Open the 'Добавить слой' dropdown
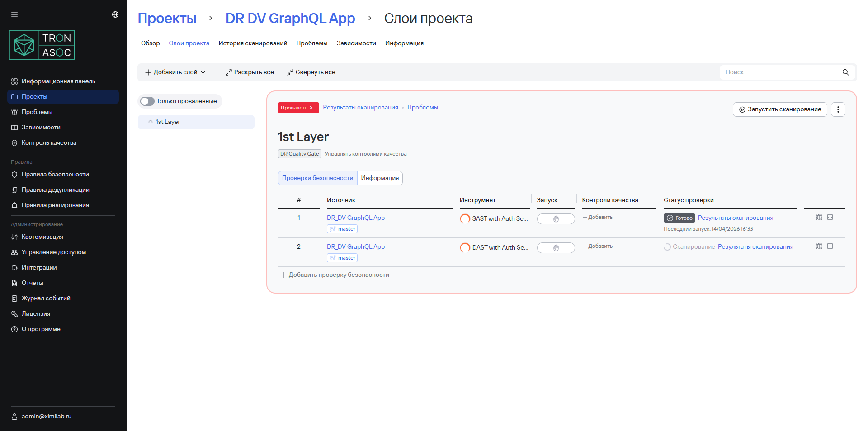The width and height of the screenshot is (868, 431). pos(175,72)
